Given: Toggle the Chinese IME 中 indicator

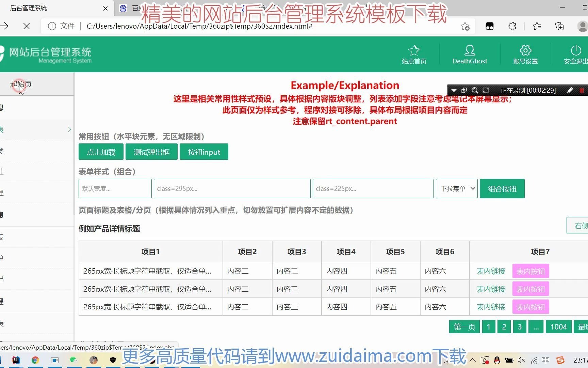Looking at the screenshot, I should point(545,360).
